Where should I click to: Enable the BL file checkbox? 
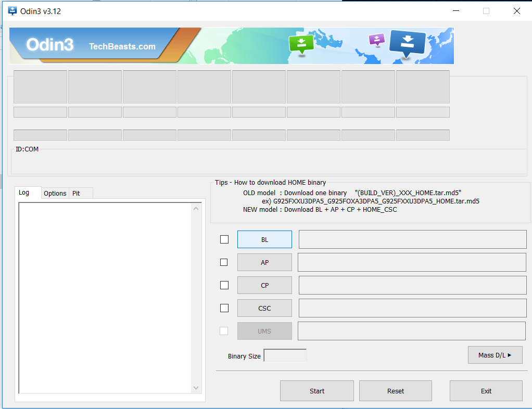[x=224, y=239]
